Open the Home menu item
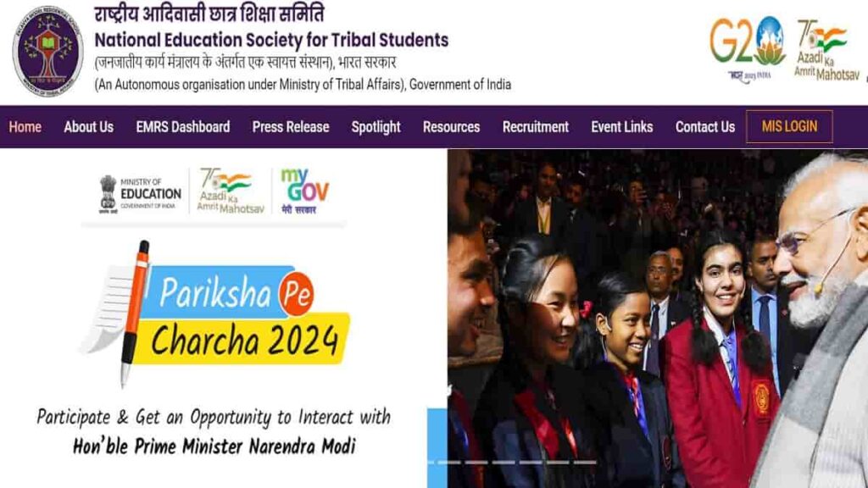Viewport: 868px width, 488px height. click(x=25, y=127)
